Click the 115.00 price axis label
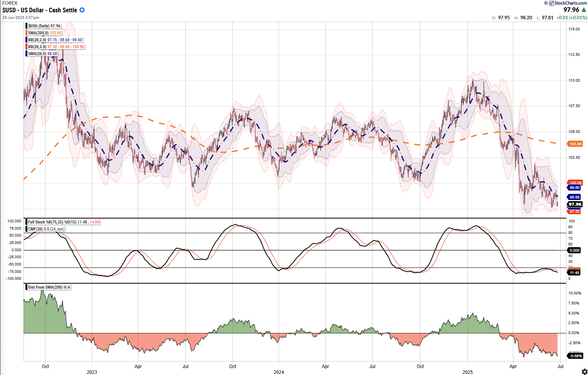588x375 pixels. [x=574, y=29]
